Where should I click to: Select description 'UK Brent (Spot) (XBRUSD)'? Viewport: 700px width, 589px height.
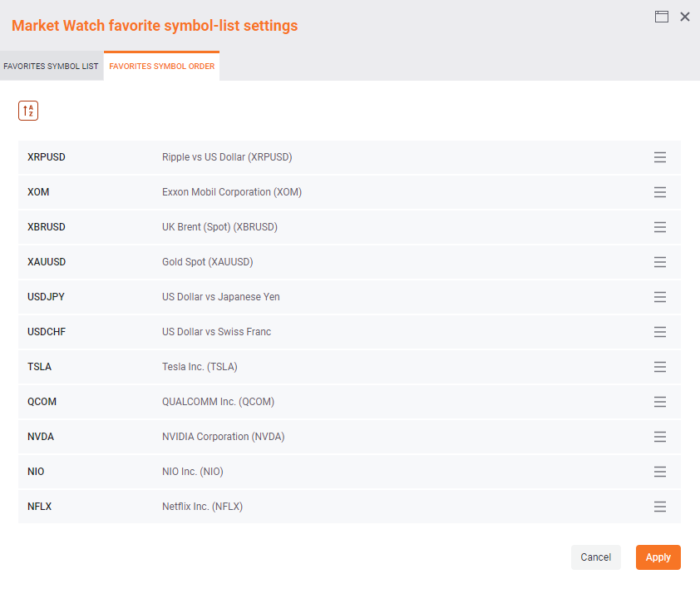(x=219, y=227)
